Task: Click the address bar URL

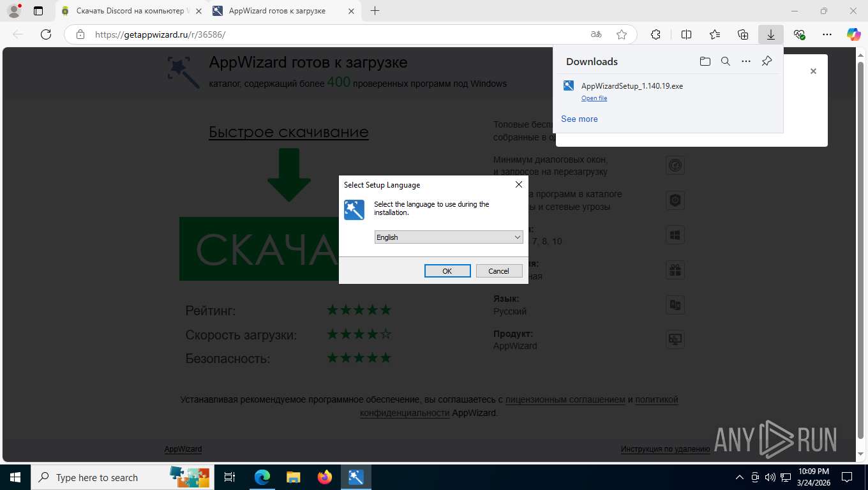Action: (x=160, y=34)
